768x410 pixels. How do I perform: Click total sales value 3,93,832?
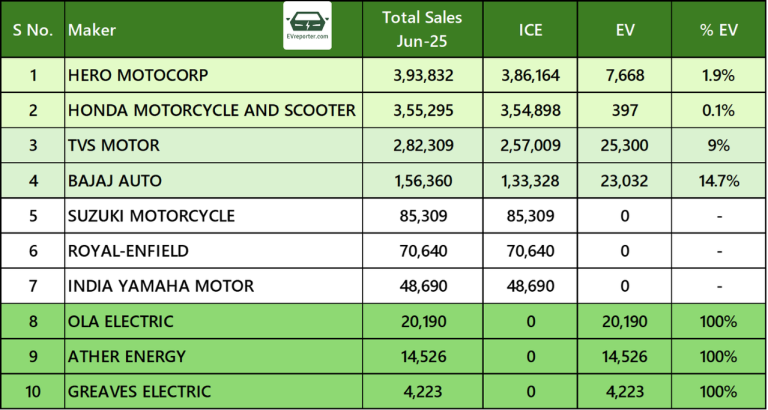pyautogui.click(x=422, y=75)
